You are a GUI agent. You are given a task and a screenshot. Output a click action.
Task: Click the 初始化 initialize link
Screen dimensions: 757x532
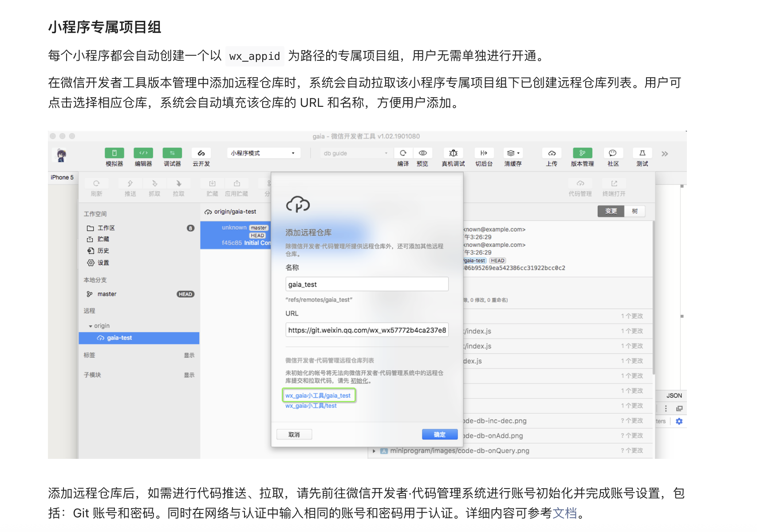click(x=359, y=381)
